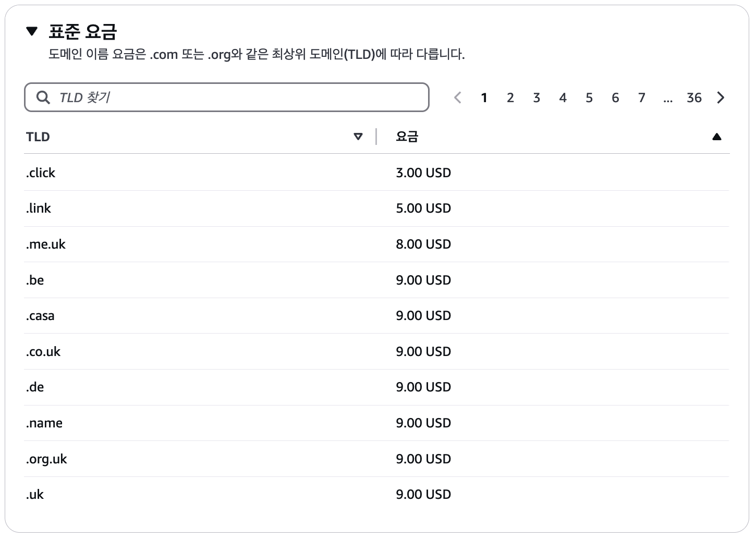Select the .click TLD row
756x540 pixels.
41,173
